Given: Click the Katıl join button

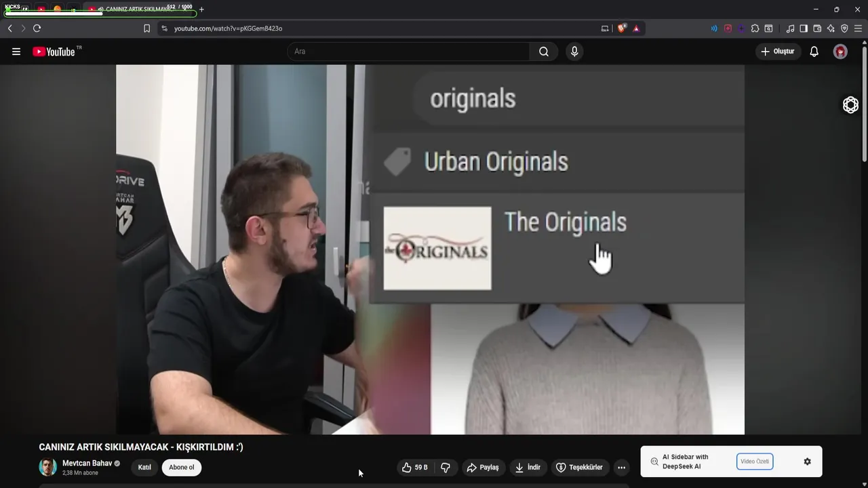Looking at the screenshot, I should (x=144, y=468).
